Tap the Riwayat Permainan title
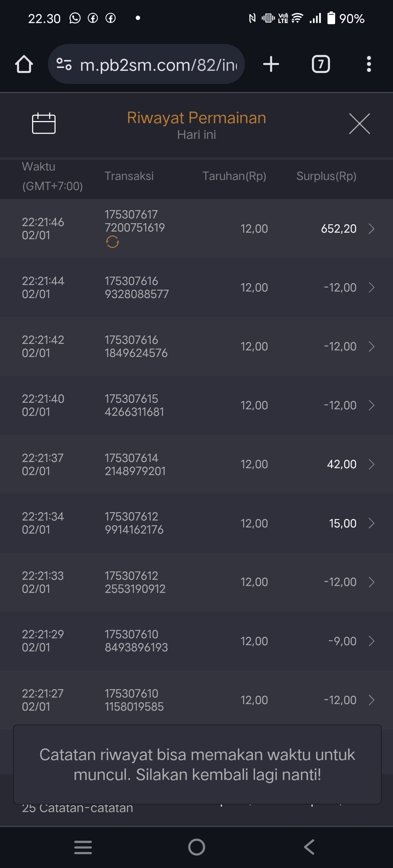 tap(196, 118)
